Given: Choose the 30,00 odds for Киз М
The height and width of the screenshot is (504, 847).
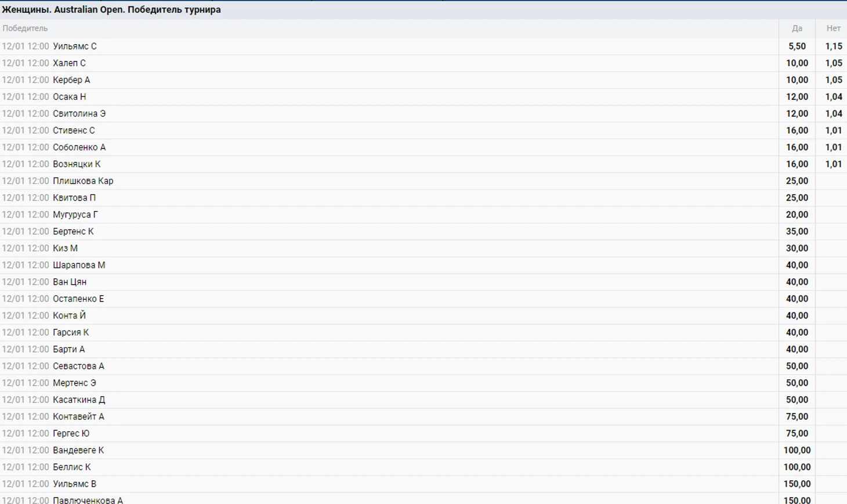Looking at the screenshot, I should (x=797, y=248).
